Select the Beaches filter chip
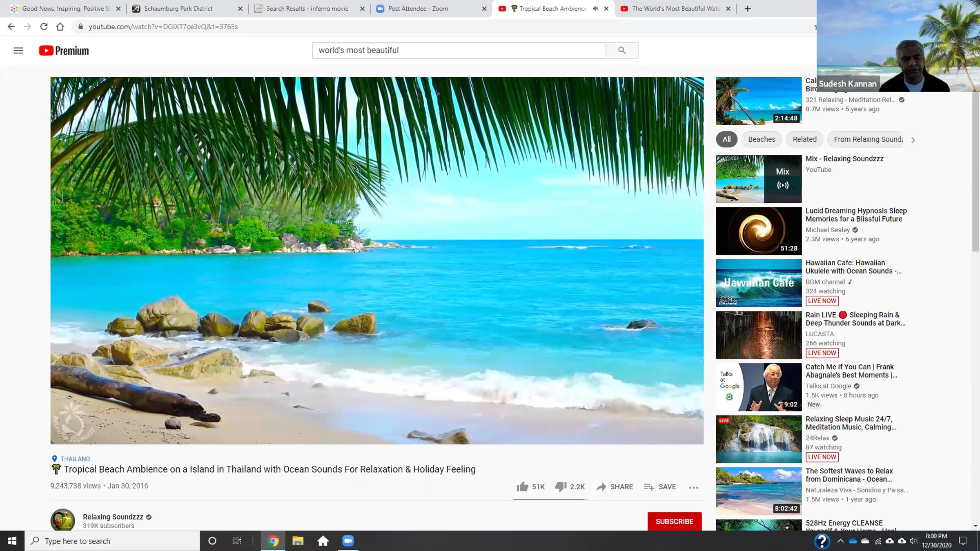This screenshot has height=551, width=980. [762, 139]
